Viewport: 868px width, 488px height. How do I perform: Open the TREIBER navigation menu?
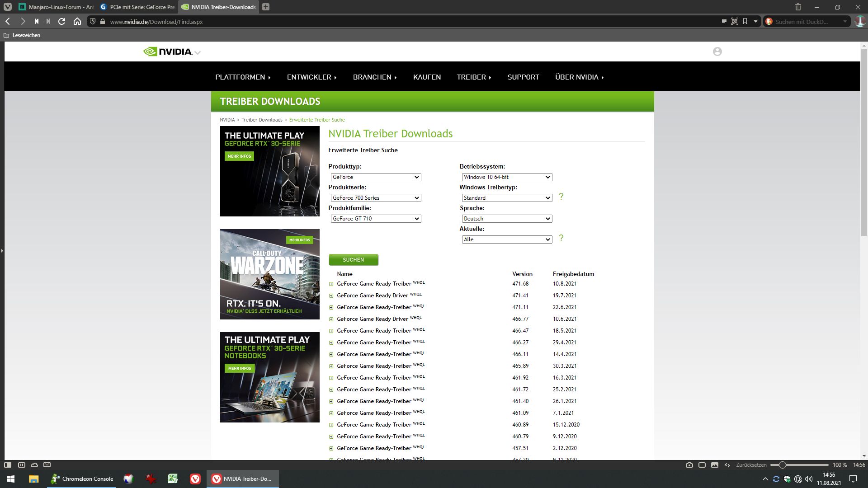(x=473, y=77)
